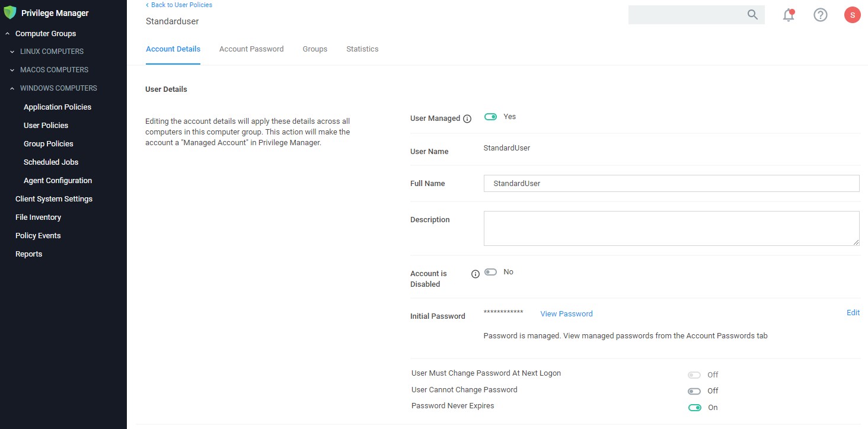Go back to User Policies link
The width and height of the screenshot is (868, 429).
point(179,5)
